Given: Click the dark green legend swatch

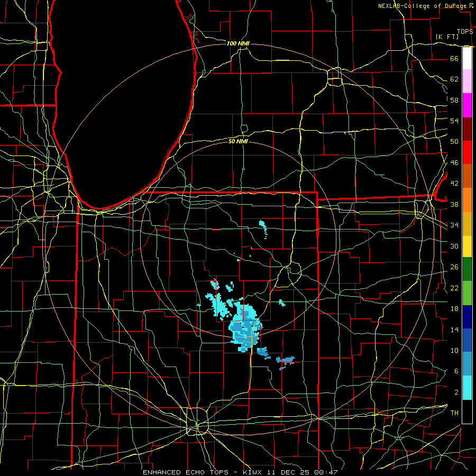Looking at the screenshot, I should [x=467, y=269].
